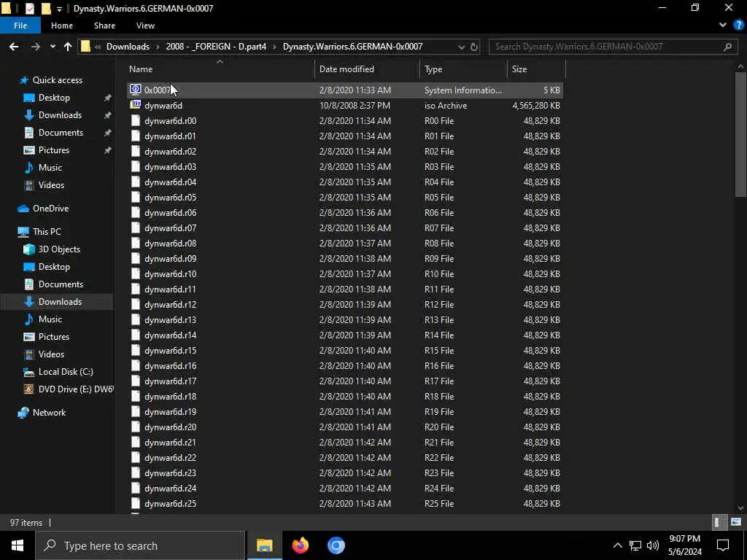Screen dimensions: 747x560
Task: Open Videos under Quick access
Action: click(51, 185)
